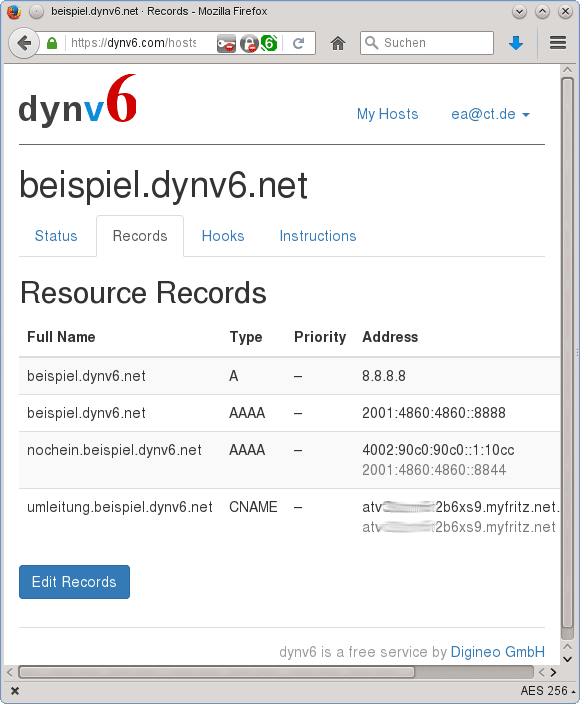This screenshot has height=704, width=580.
Task: Click the dynv6 logo
Action: pos(78,100)
